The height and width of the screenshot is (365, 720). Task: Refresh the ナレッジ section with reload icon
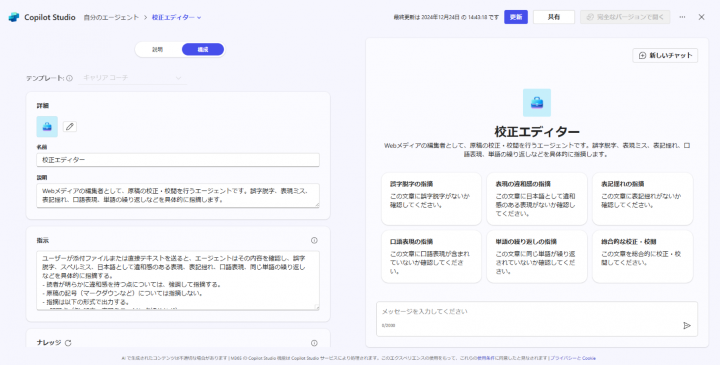[68, 343]
